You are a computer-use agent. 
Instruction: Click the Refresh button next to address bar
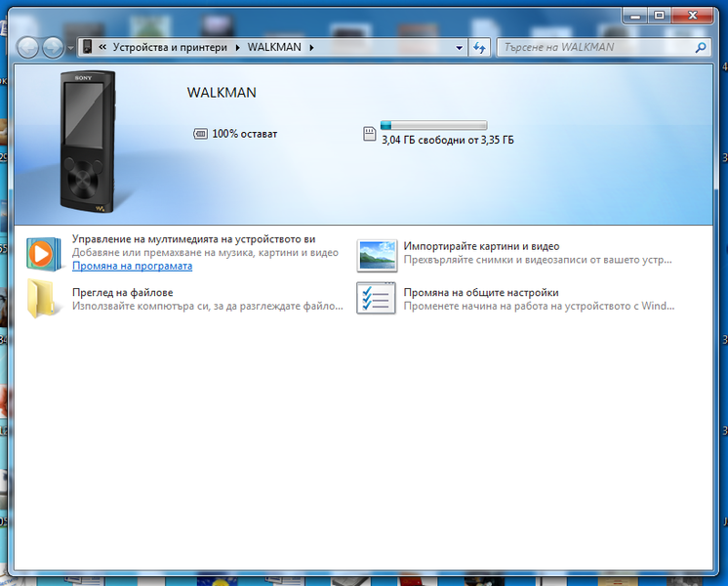click(x=479, y=47)
